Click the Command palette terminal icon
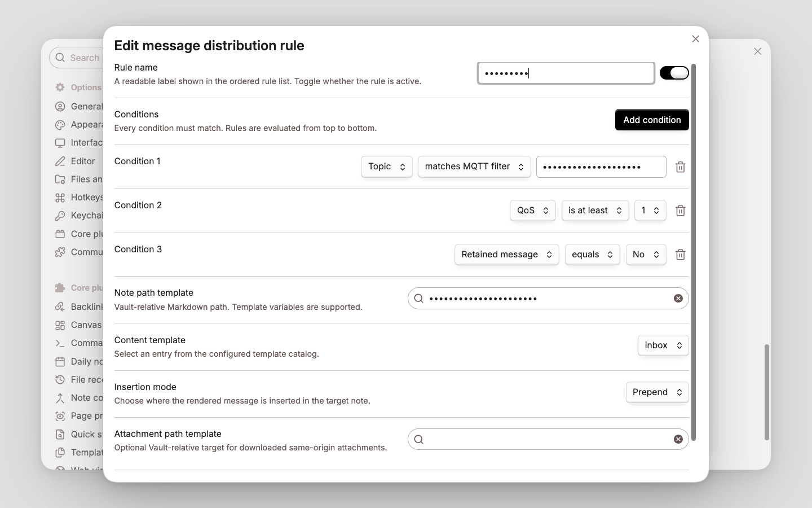Viewport: 812px width, 508px height. (x=60, y=343)
